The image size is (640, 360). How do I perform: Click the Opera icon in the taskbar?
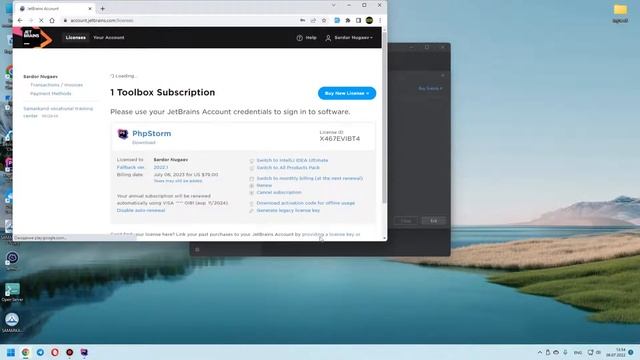[x=55, y=352]
